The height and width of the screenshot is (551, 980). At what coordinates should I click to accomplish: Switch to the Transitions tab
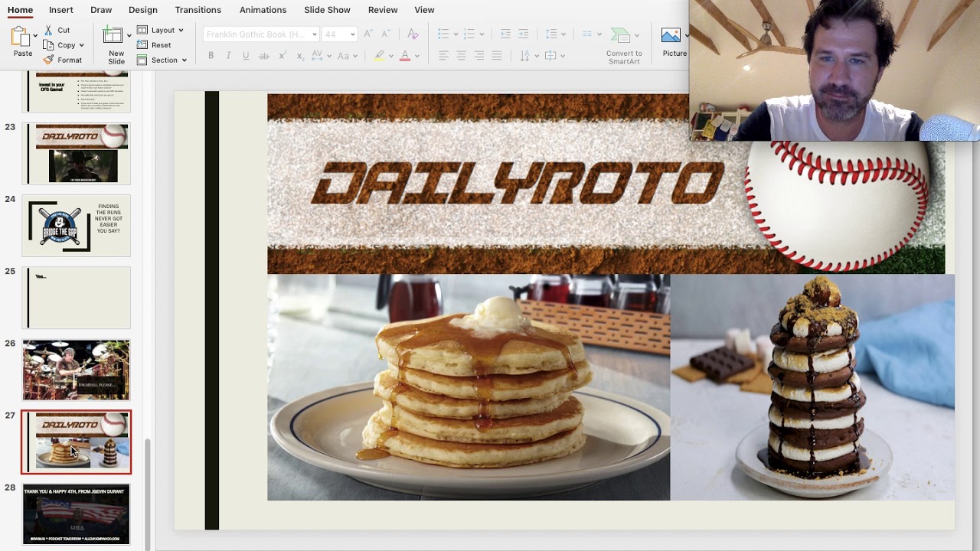click(x=198, y=10)
